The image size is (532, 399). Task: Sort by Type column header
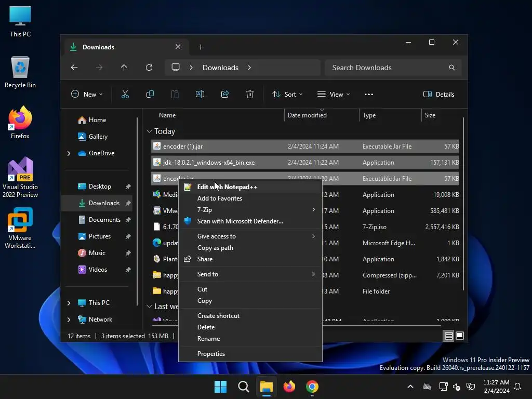(x=390, y=115)
